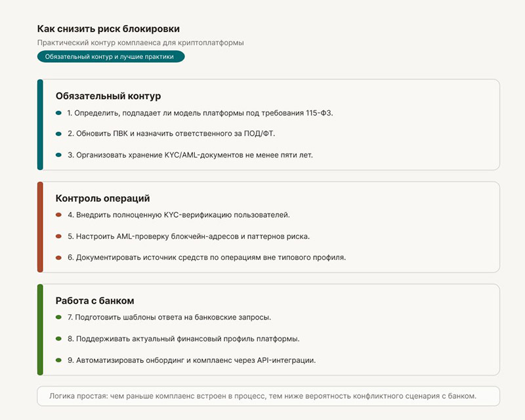Click the page title 'Как снизить риск блокировки'
This screenshot has height=420, width=525.
pos(108,29)
